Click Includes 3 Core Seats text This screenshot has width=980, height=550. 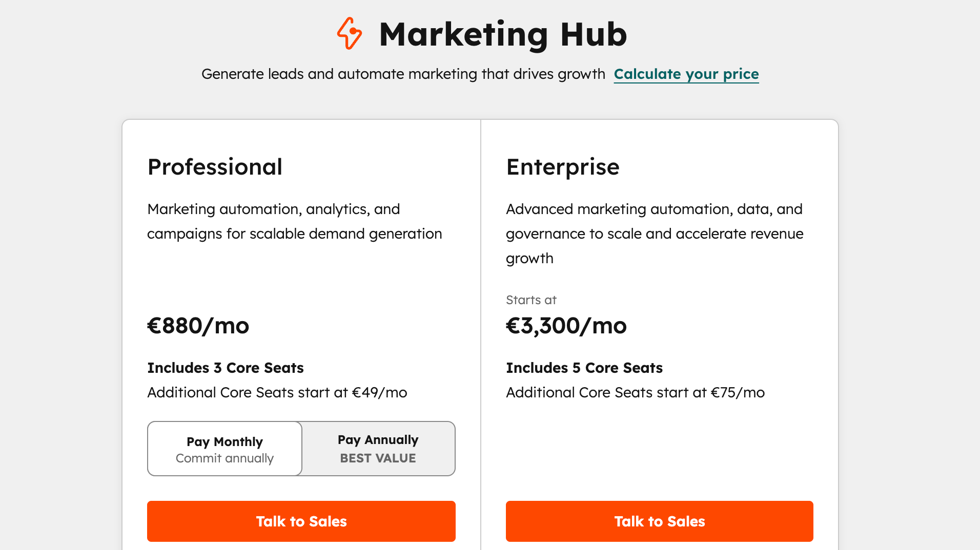(226, 368)
